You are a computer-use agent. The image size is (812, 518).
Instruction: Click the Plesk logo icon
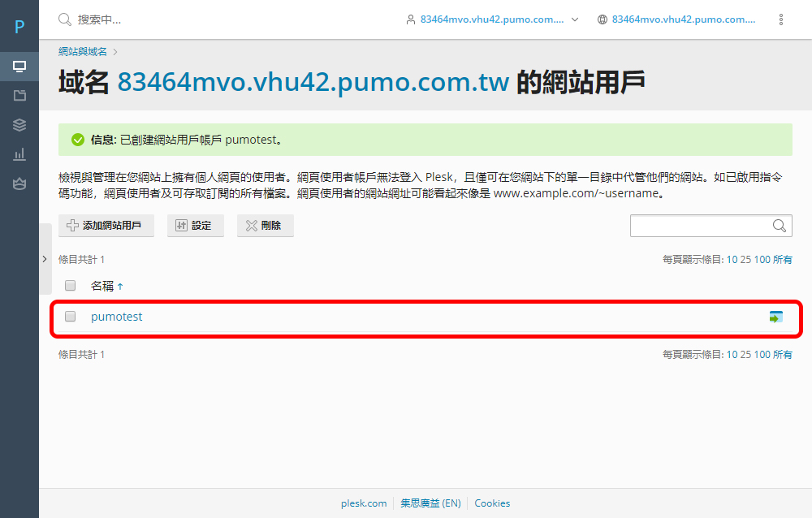[x=19, y=26]
